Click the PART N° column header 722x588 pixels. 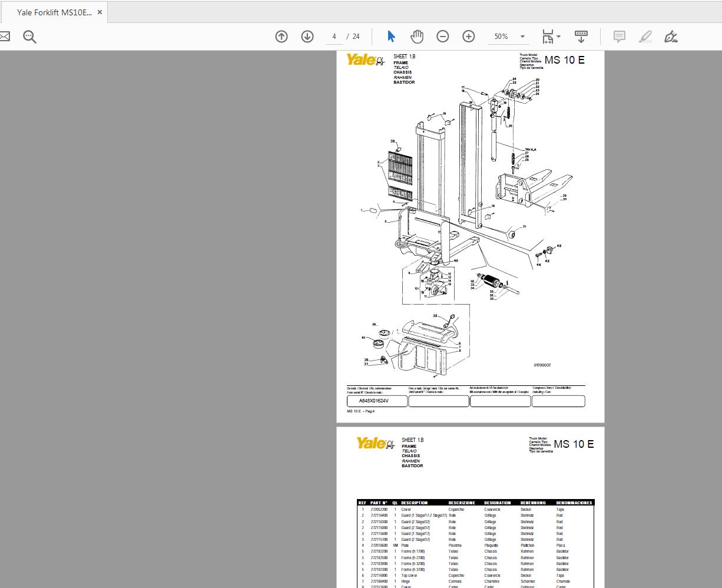[379, 503]
